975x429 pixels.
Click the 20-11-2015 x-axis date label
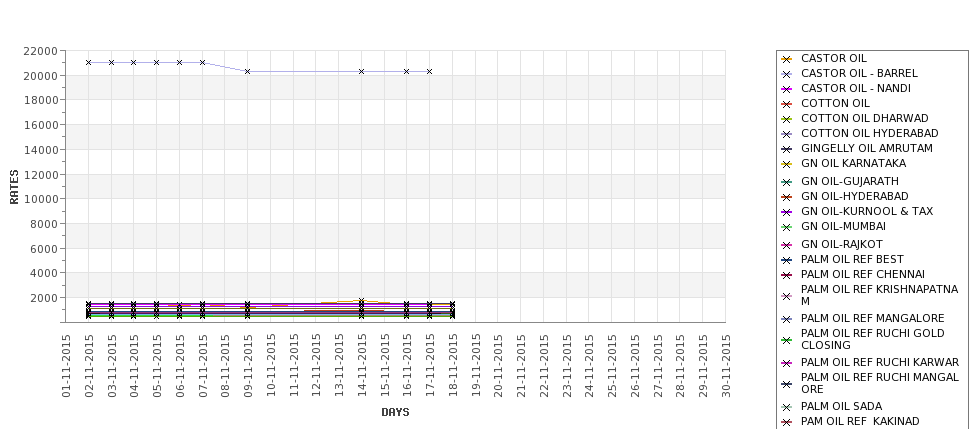(498, 366)
